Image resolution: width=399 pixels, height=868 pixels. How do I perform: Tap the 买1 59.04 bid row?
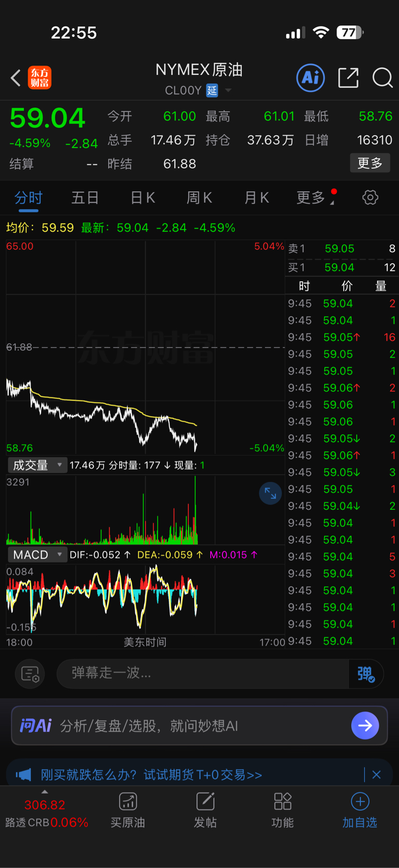342,267
